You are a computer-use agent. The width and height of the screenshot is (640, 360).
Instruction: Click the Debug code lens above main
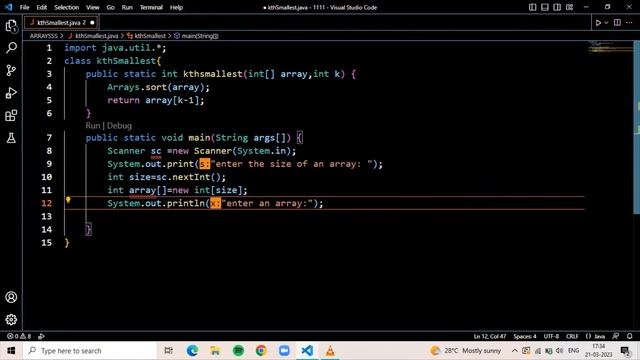(120, 126)
